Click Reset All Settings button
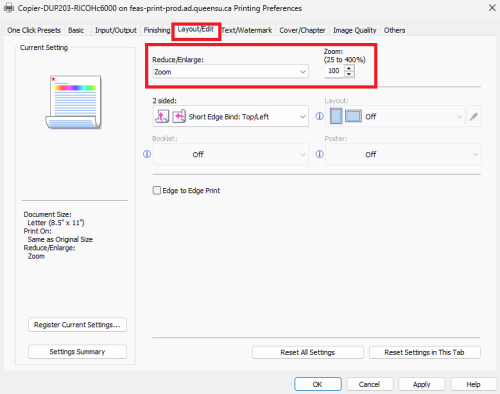This screenshot has height=394, width=500. coord(308,352)
